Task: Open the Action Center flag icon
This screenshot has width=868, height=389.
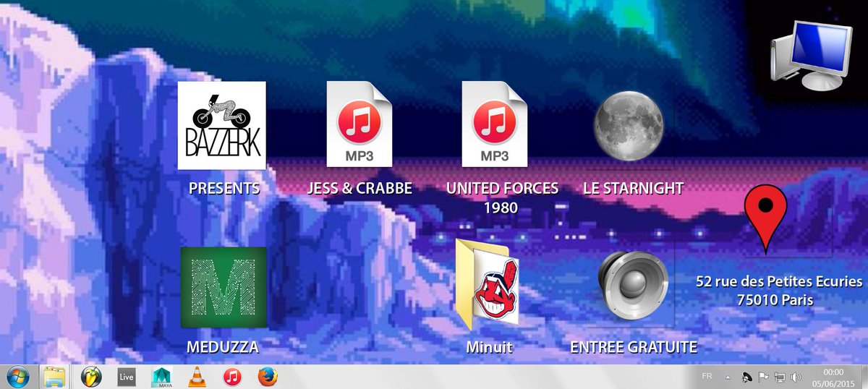Action: click(762, 377)
